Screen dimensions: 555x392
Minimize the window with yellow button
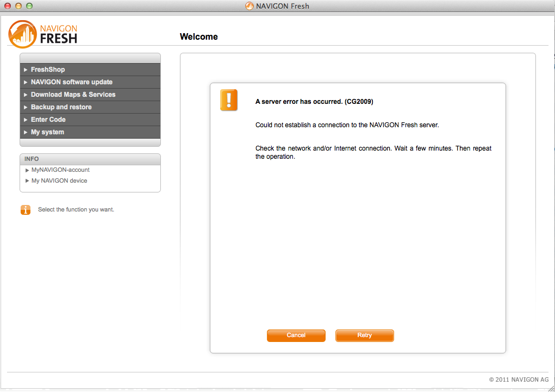pyautogui.click(x=18, y=6)
